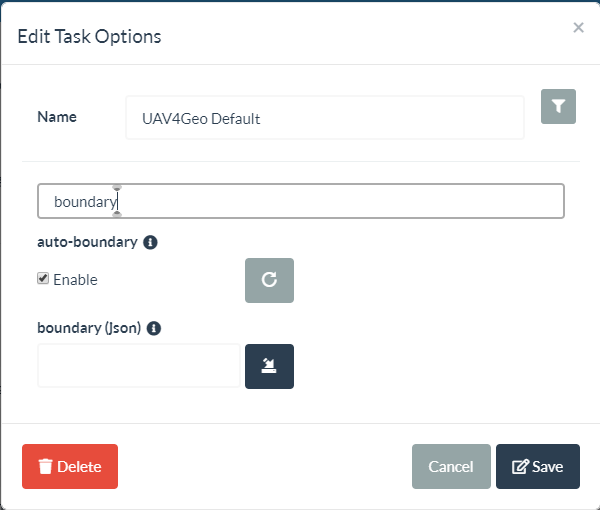Show info tooltip for boundary (Json)
The image size is (600, 510).
point(154,328)
